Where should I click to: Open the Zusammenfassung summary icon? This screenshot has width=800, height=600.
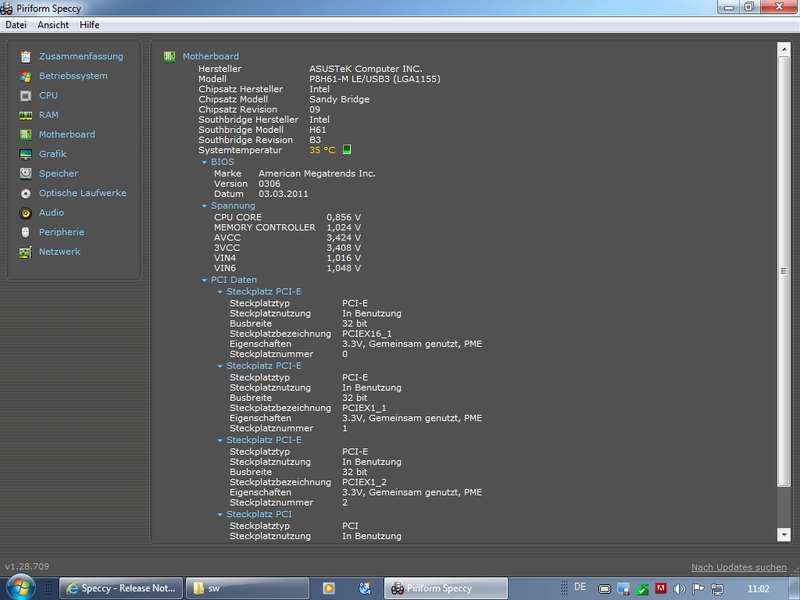[x=26, y=57]
